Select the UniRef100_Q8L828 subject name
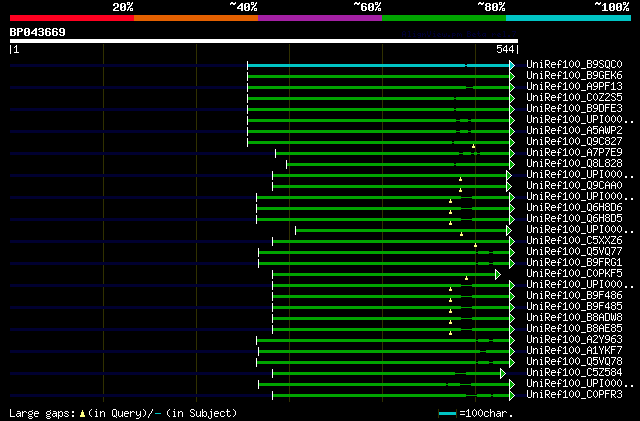 574,164
